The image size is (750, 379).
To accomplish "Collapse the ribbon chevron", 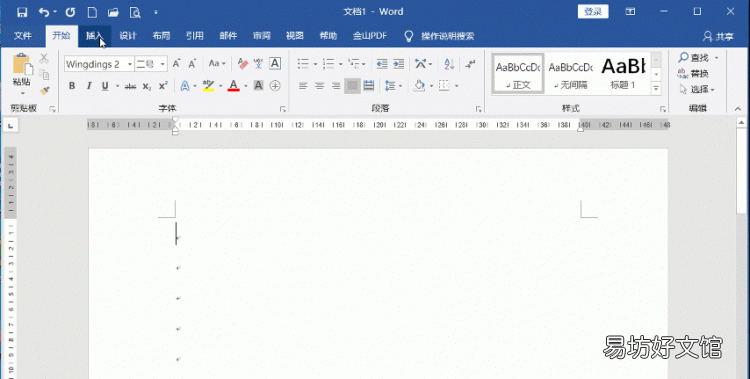I will [x=738, y=109].
